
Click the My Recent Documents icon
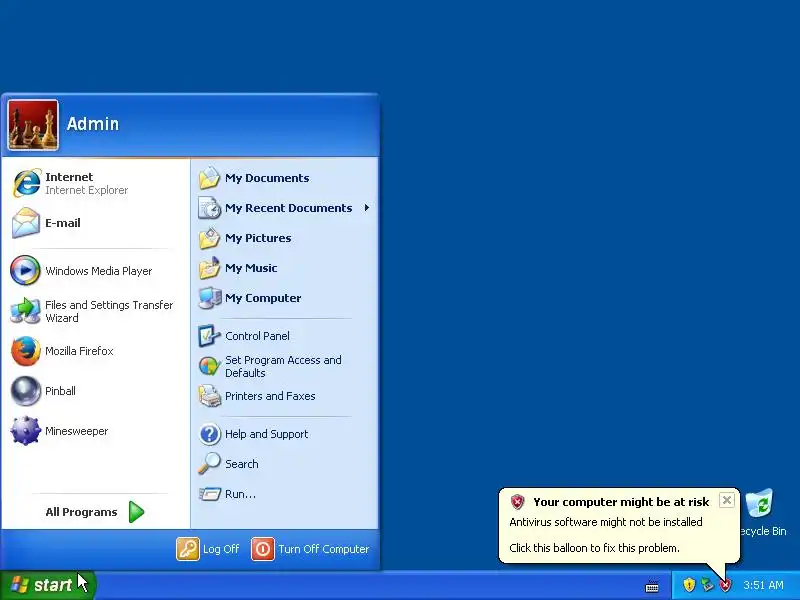click(210, 208)
